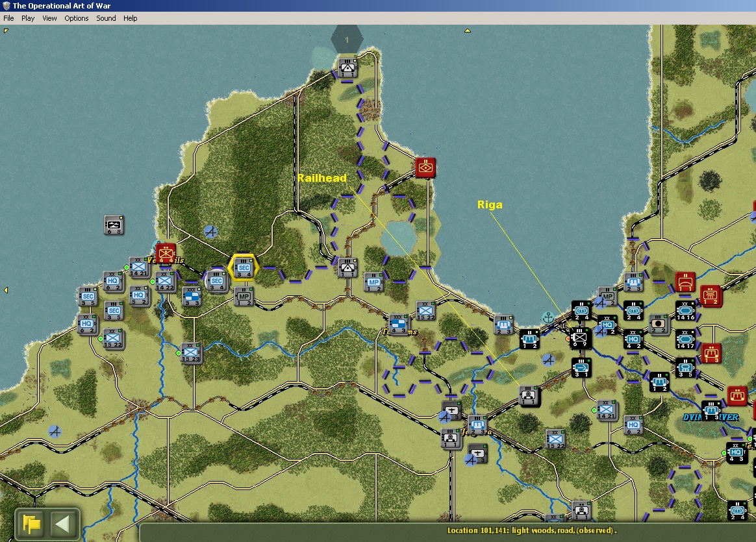The image size is (756, 542).
Task: Click the anchor port icon near Riga
Action: [x=548, y=317]
